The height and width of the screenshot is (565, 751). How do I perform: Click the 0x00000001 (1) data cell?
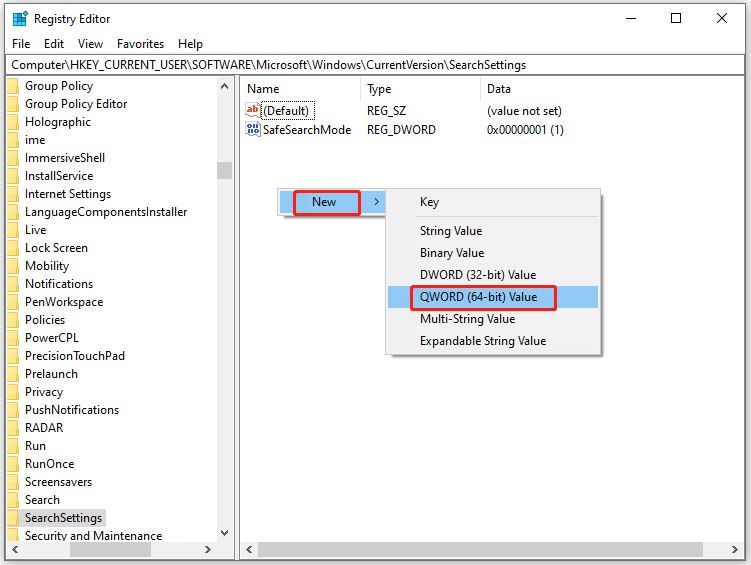tap(525, 130)
